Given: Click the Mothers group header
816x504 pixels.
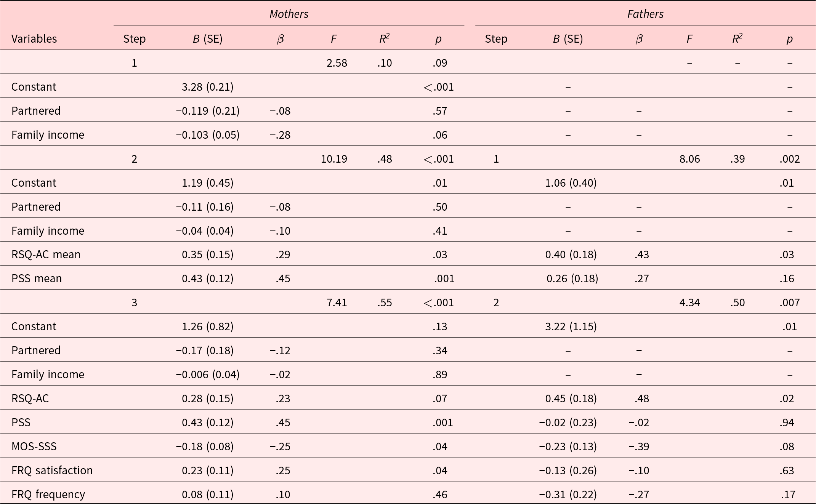Looking at the screenshot, I should (x=289, y=14).
